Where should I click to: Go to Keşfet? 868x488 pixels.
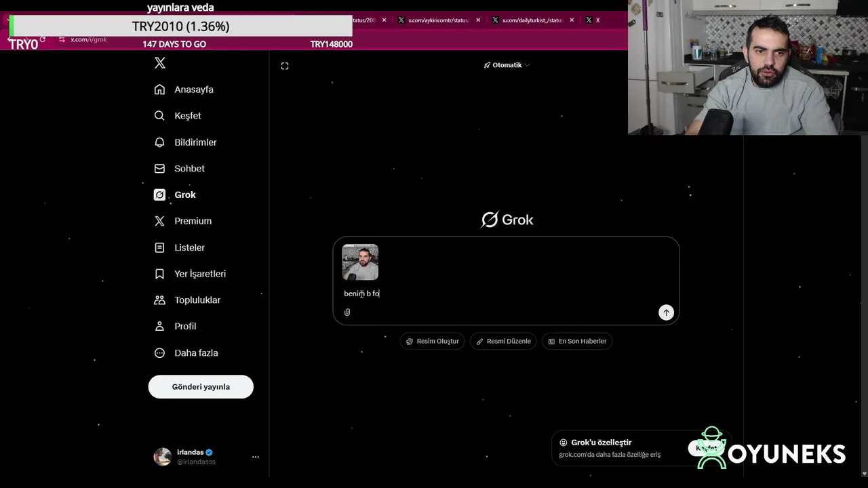tap(188, 116)
